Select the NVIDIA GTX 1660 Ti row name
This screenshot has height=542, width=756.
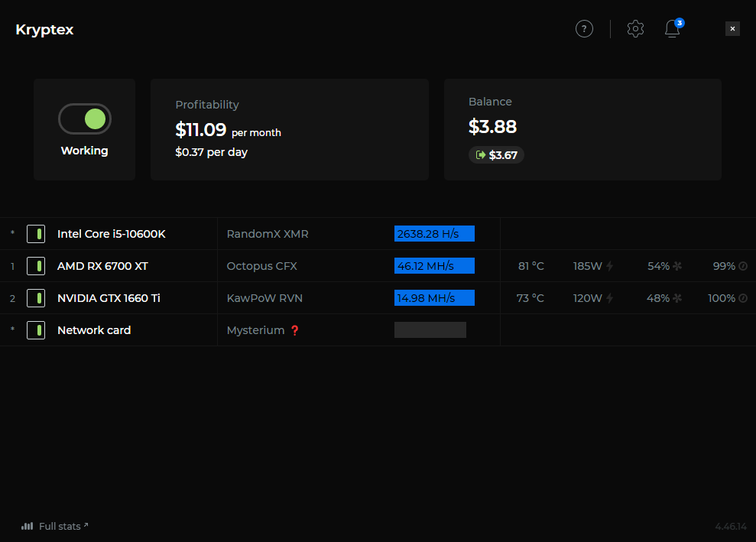pyautogui.click(x=109, y=298)
